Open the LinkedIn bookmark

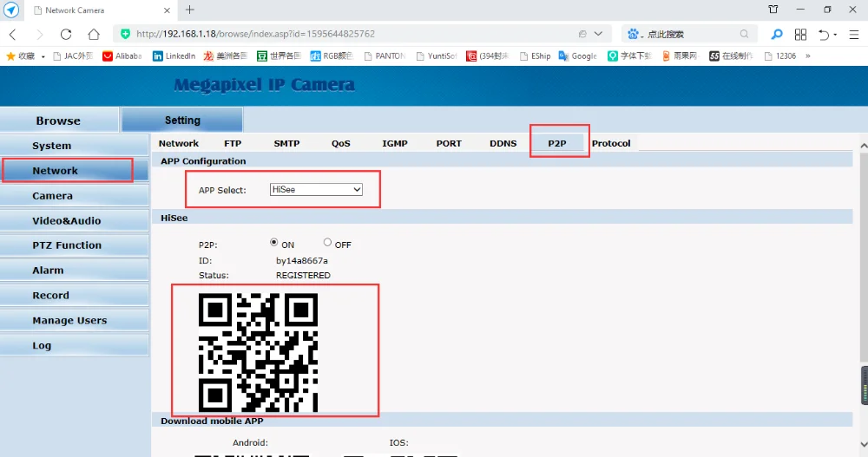(174, 55)
